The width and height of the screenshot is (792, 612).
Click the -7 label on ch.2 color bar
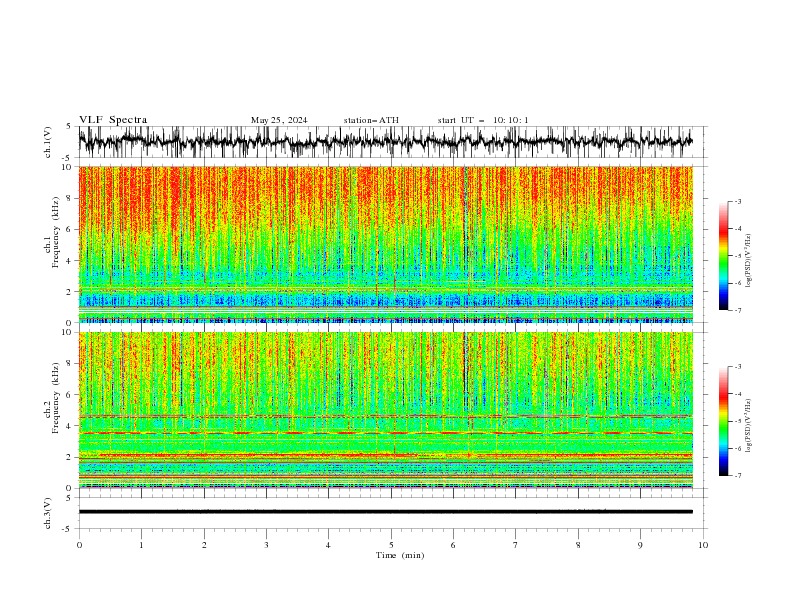pyautogui.click(x=738, y=475)
